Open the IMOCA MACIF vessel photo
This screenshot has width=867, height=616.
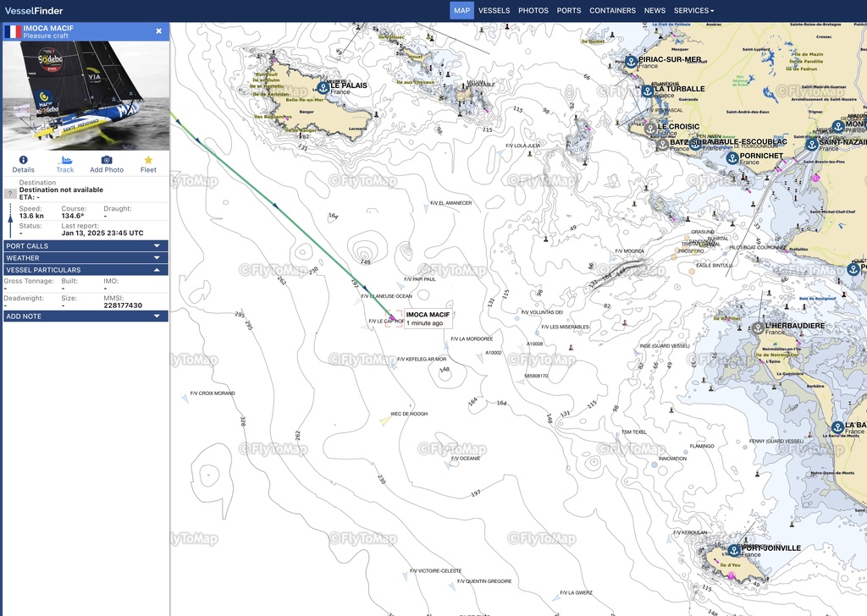[x=86, y=96]
